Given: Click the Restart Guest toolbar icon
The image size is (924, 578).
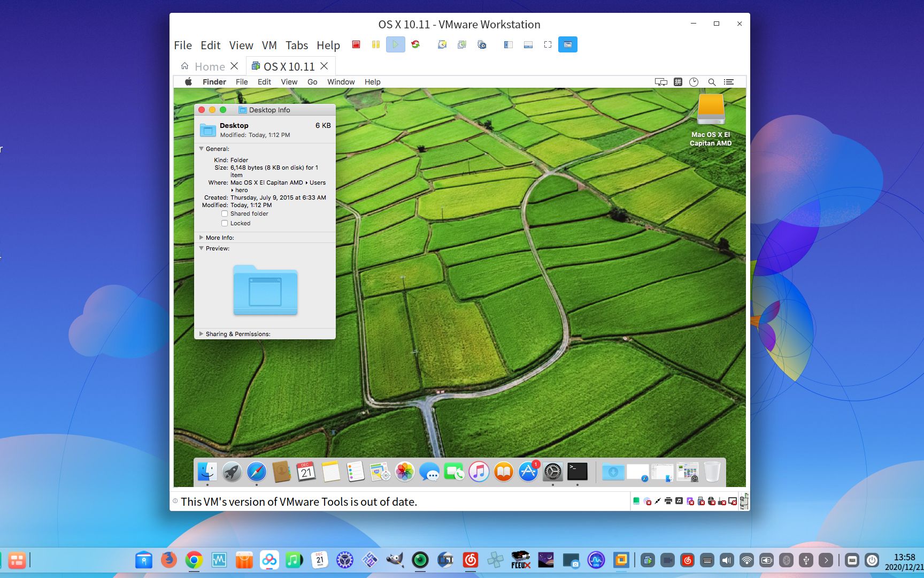Looking at the screenshot, I should pos(415,44).
